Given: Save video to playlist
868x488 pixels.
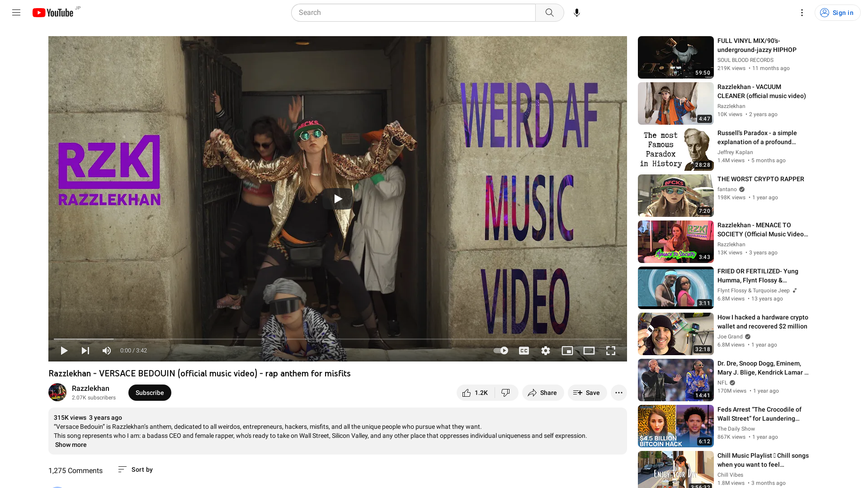Looking at the screenshot, I should point(587,393).
